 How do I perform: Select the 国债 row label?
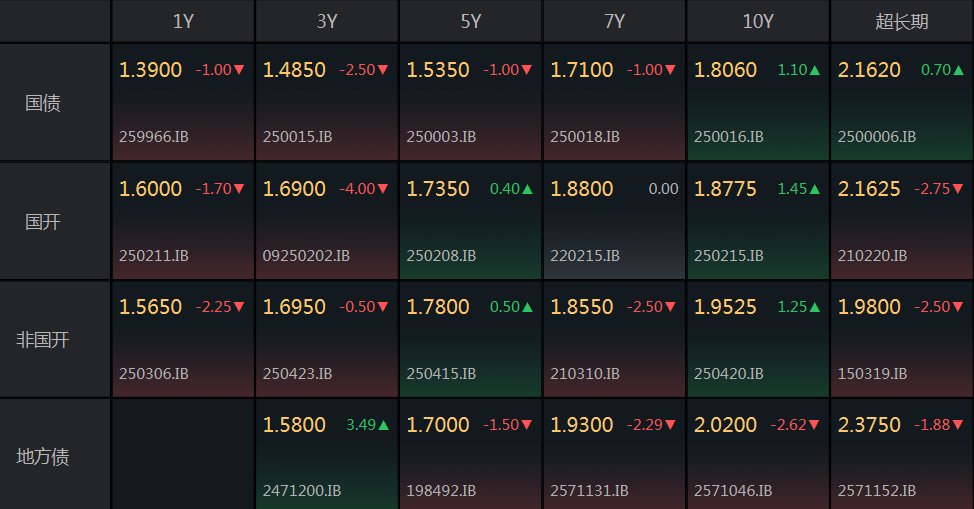pos(43,102)
